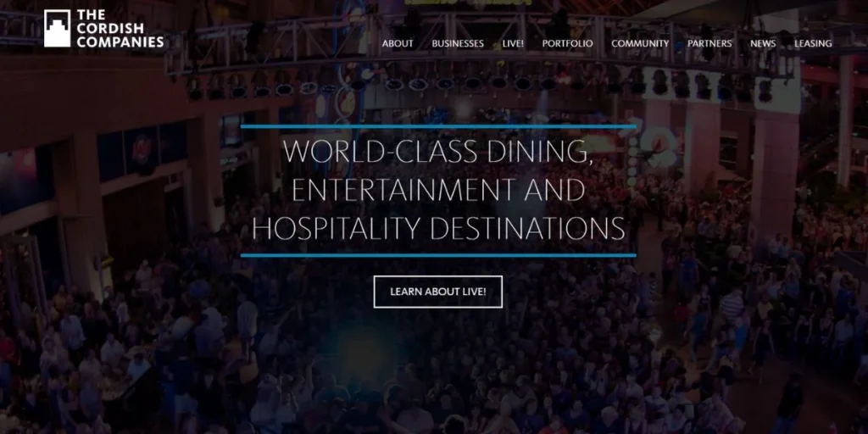
Task: Open the About menu item
Action: pos(398,44)
